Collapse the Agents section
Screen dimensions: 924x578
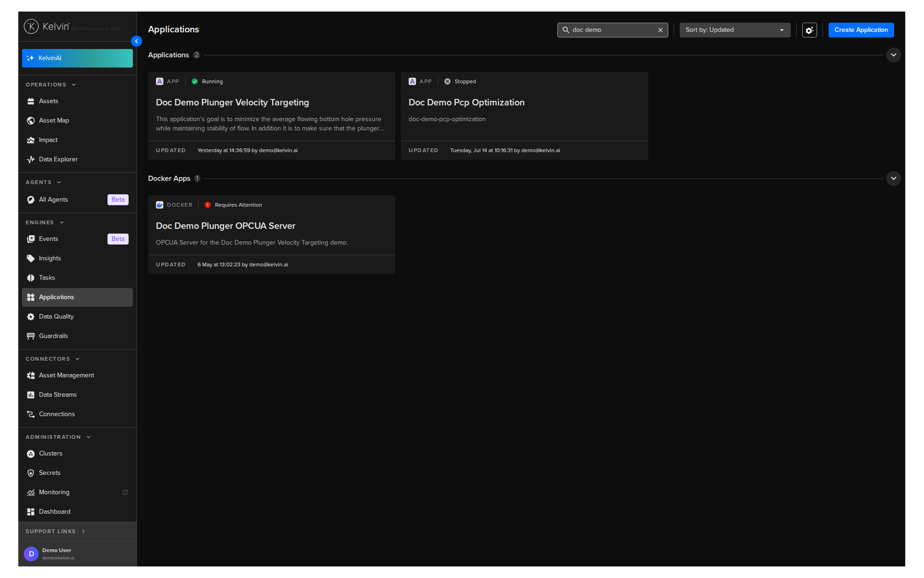pos(43,183)
